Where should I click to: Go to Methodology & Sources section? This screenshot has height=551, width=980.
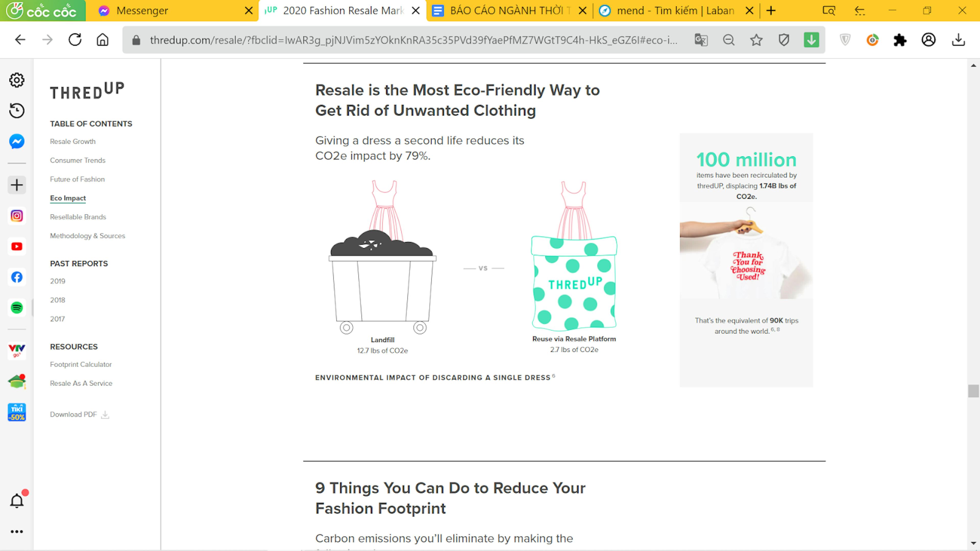(x=88, y=236)
